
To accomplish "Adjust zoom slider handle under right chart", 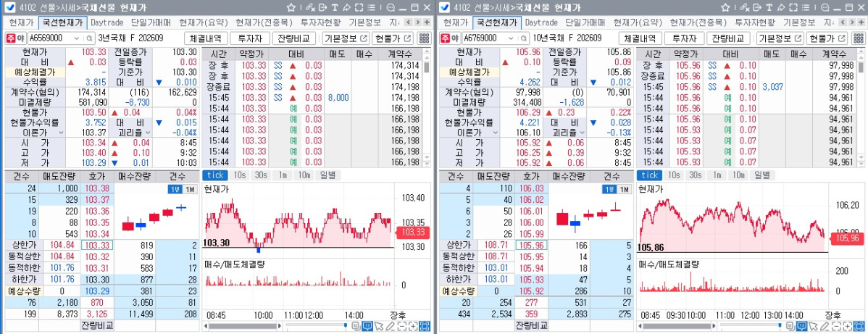I will tap(780, 326).
